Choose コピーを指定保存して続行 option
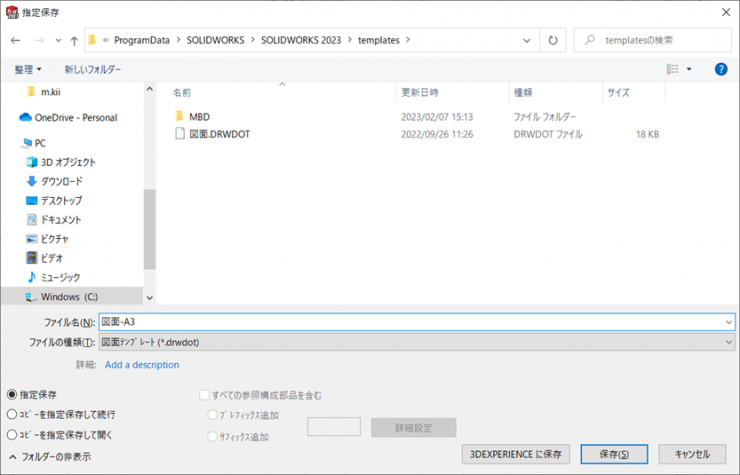 (x=12, y=414)
